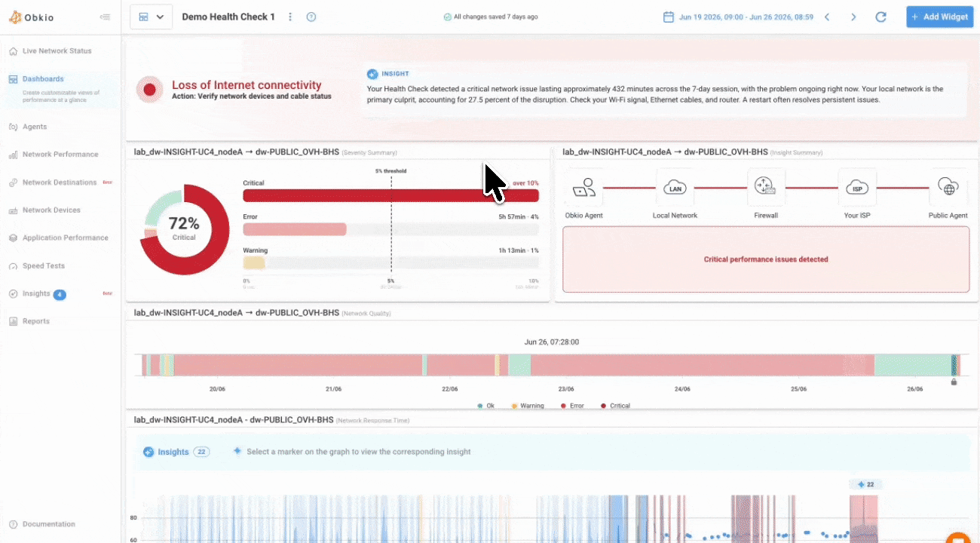Toggle the Ok legend entry
980x543 pixels.
(486, 406)
